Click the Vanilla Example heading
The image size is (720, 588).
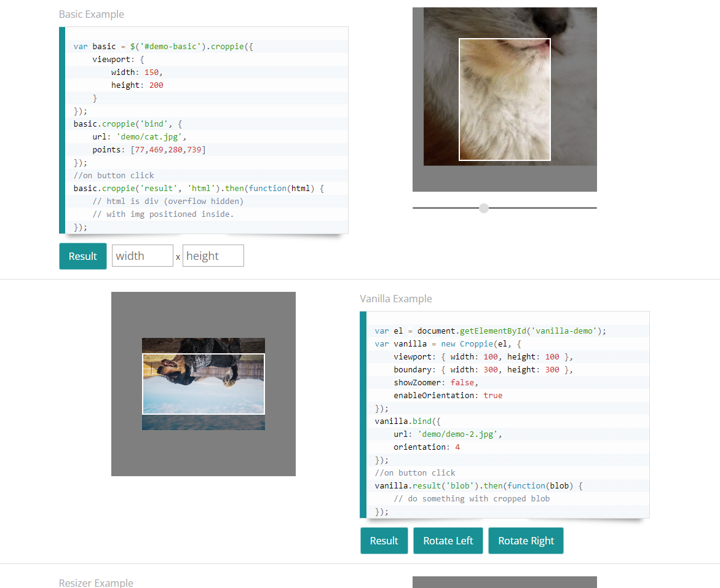pyautogui.click(x=395, y=299)
